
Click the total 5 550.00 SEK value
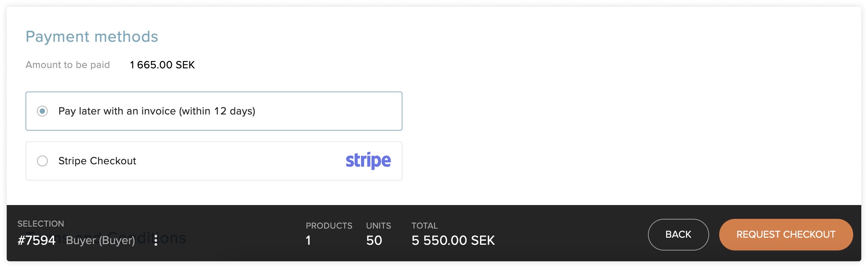[453, 240]
